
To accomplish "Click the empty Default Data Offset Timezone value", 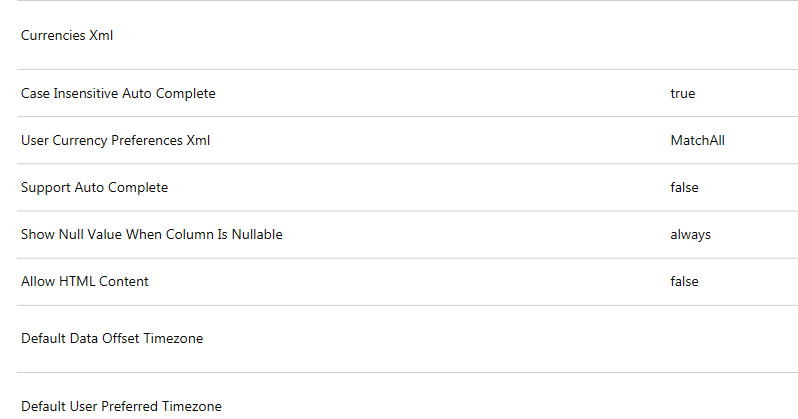I will [x=700, y=339].
